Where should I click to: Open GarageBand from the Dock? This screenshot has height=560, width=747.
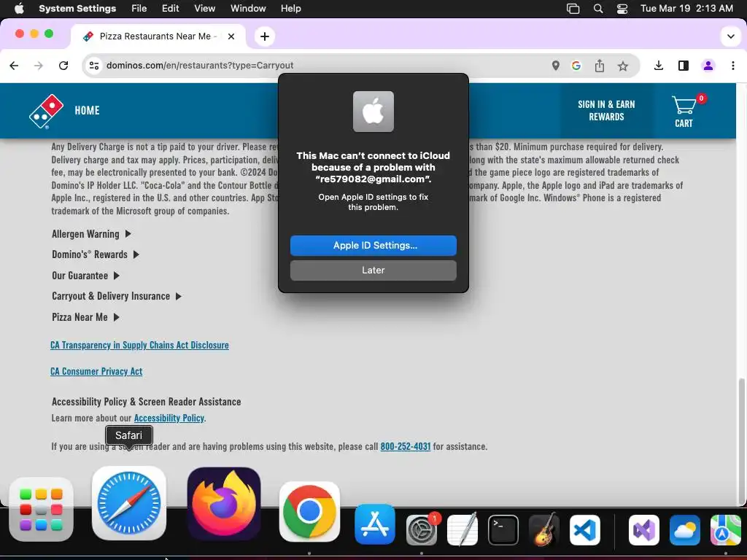(544, 529)
